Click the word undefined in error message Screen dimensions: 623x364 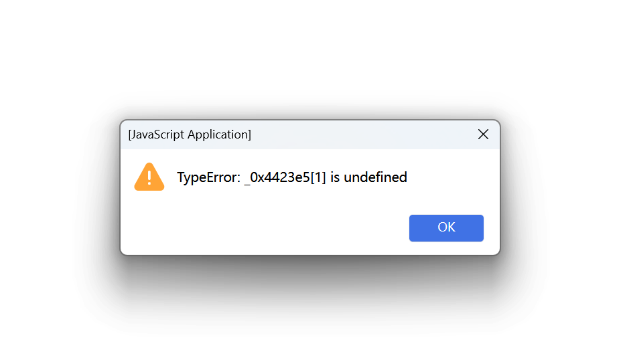tap(375, 177)
